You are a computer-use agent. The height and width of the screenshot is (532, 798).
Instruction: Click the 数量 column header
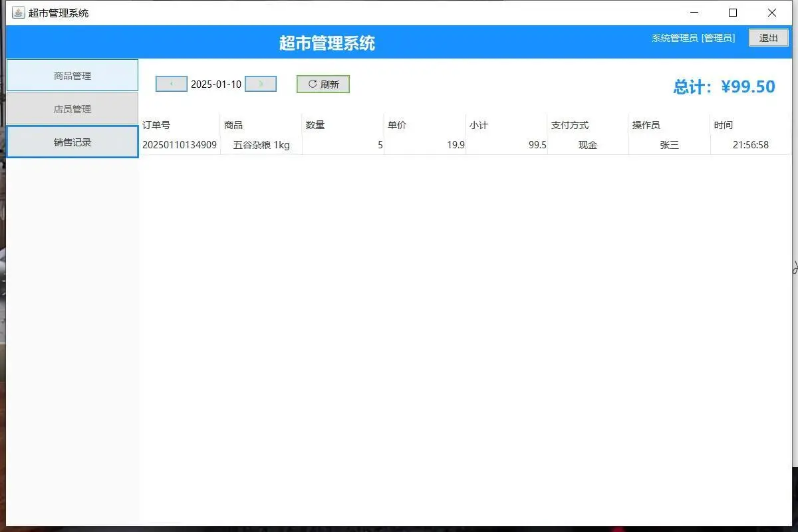315,125
